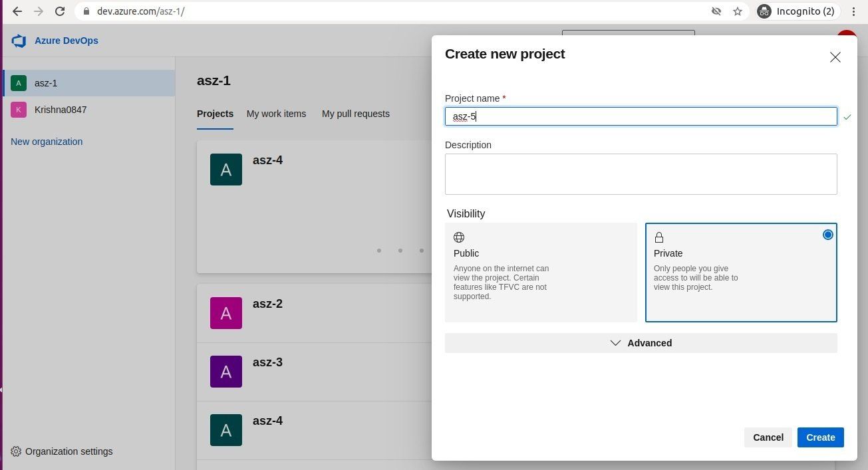This screenshot has width=868, height=470.
Task: Click the Azure DevOps logo icon
Action: [19, 41]
